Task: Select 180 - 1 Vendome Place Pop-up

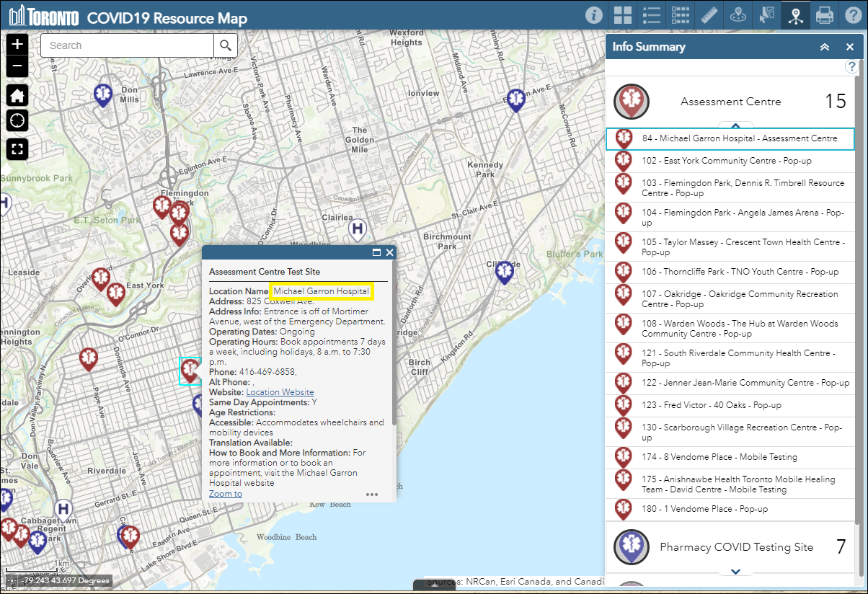Action: 730,509
